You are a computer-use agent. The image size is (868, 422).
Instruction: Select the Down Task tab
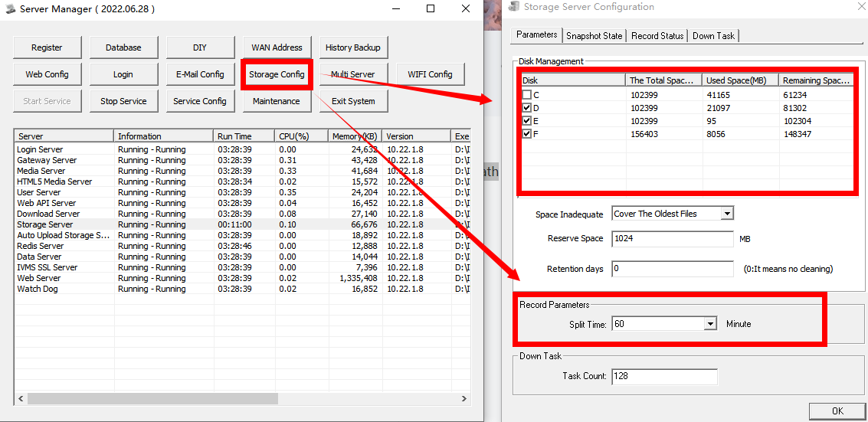(713, 36)
